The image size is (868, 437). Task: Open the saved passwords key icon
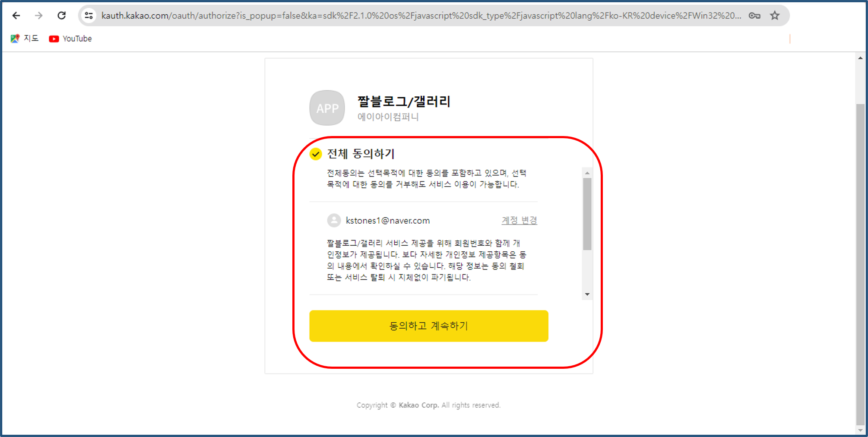(755, 16)
